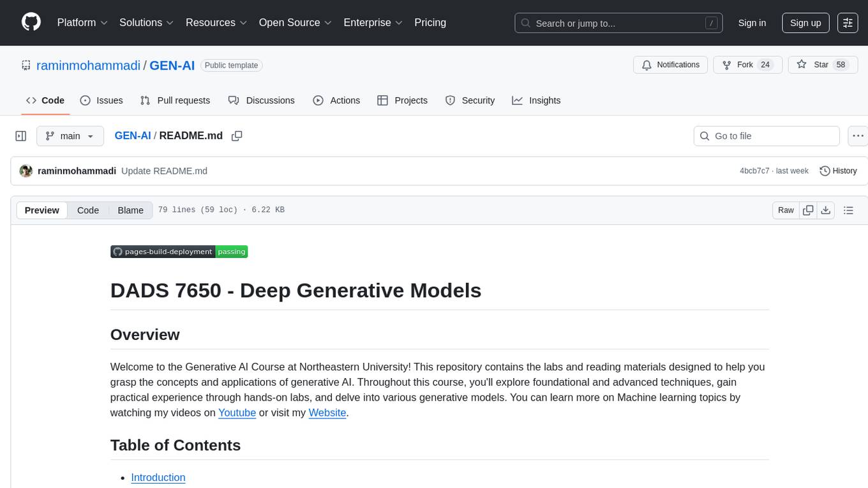Image resolution: width=868 pixels, height=488 pixels.
Task: Switch to the Code view
Action: point(88,210)
